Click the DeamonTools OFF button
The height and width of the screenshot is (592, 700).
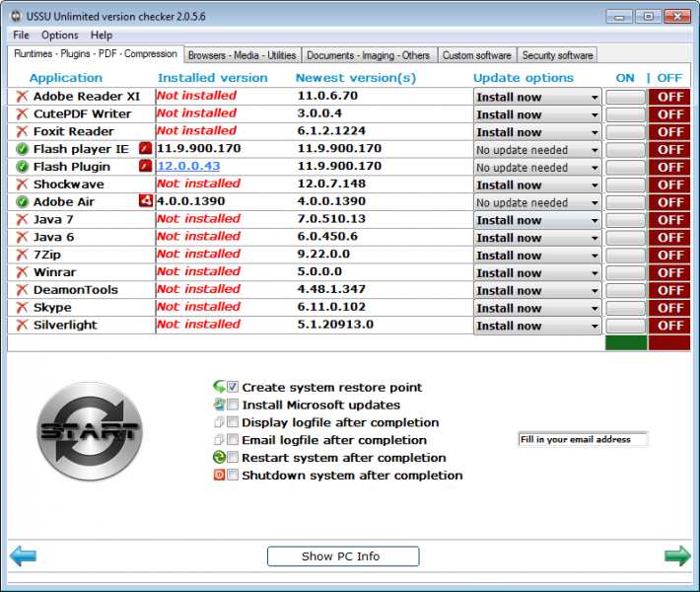pos(669,290)
